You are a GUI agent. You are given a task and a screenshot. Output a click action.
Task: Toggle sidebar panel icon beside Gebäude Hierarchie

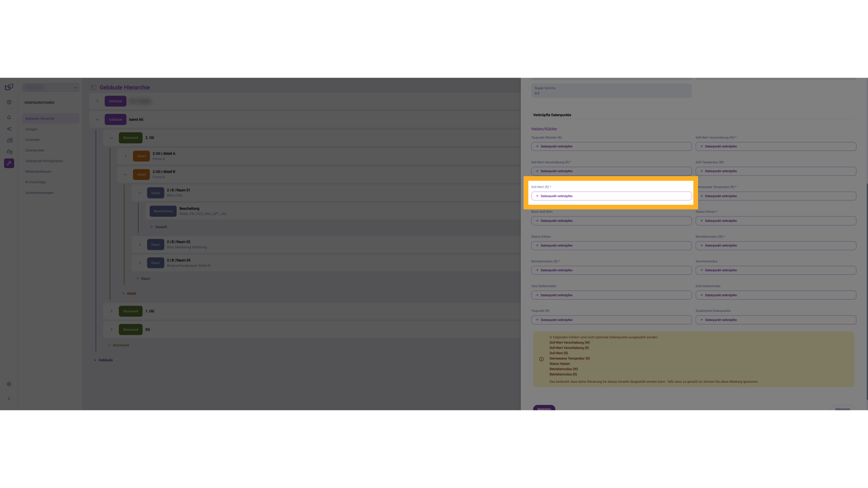point(94,88)
